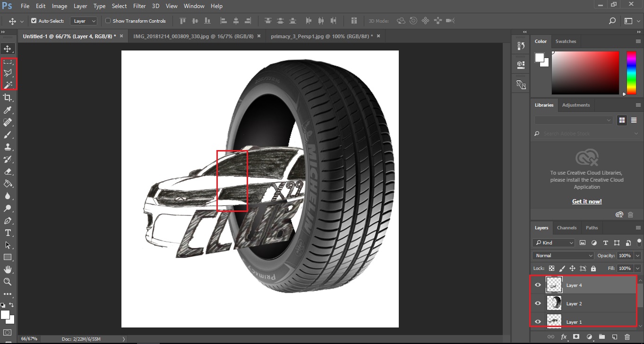Open layer style fx menu
The height and width of the screenshot is (344, 644).
coord(563,337)
